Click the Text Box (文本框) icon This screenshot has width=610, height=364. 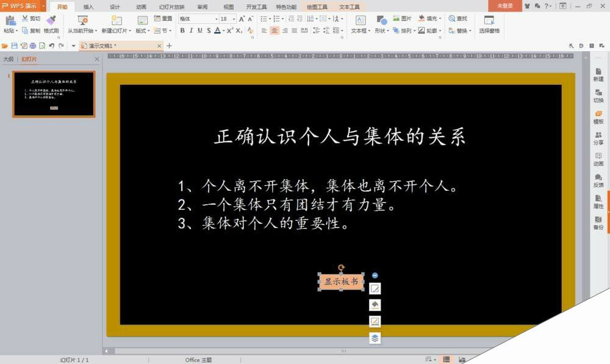click(x=361, y=21)
